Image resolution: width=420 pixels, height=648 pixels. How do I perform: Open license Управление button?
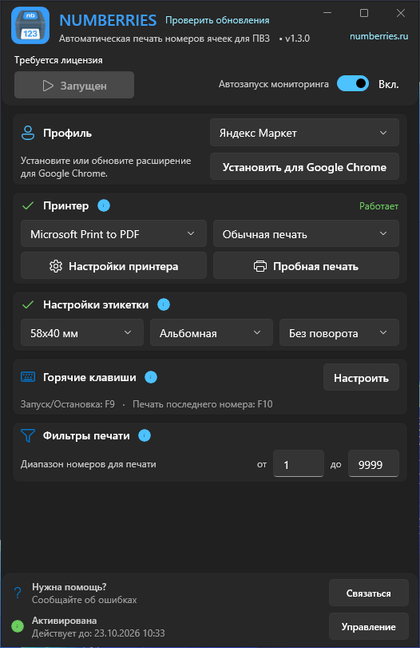tap(369, 627)
